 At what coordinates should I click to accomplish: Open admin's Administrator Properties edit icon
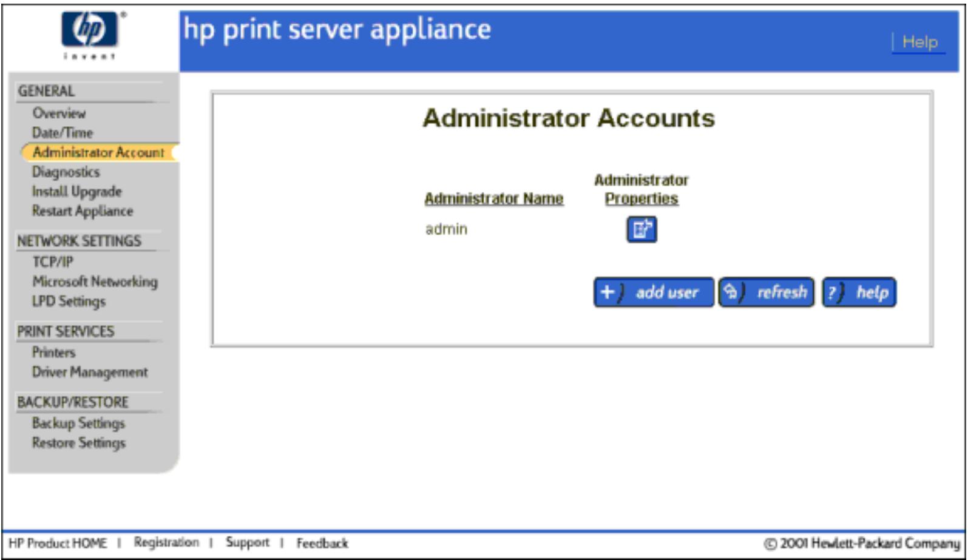click(641, 229)
